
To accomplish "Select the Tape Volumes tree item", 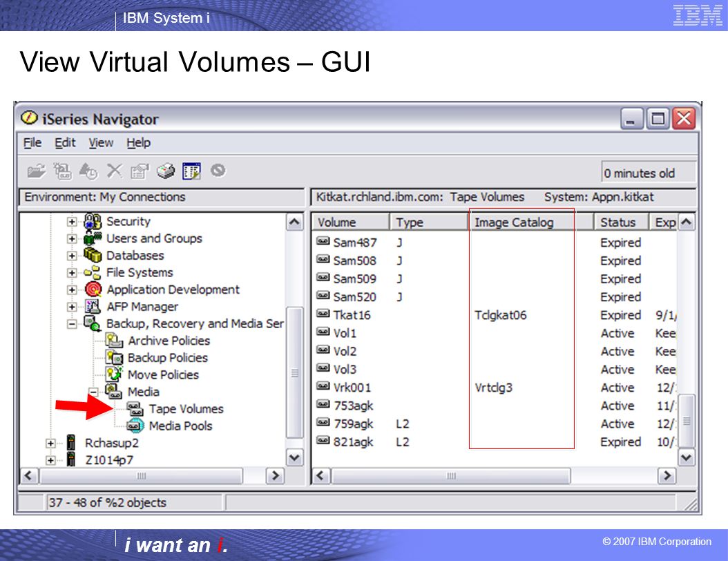I will [x=186, y=409].
